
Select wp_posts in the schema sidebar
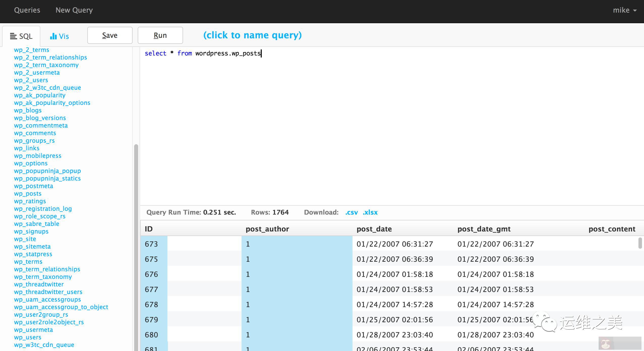(28, 194)
